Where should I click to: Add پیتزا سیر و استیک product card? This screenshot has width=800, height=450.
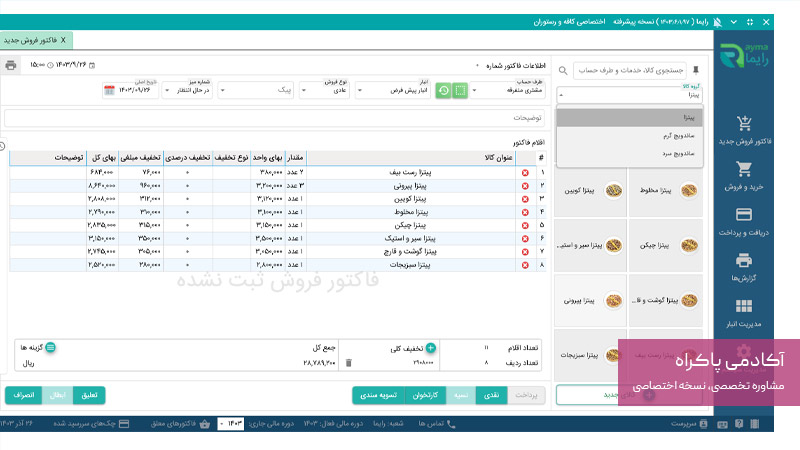click(590, 245)
